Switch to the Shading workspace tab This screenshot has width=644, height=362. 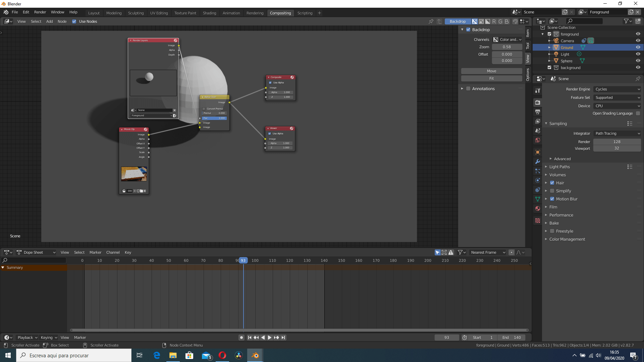point(209,13)
